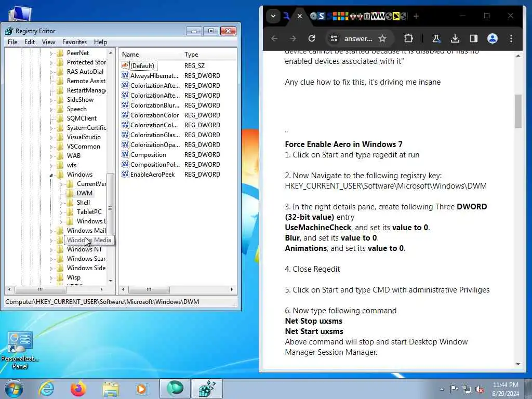Expand the TabletPC subkey
The height and width of the screenshot is (399, 532).
coord(61,212)
